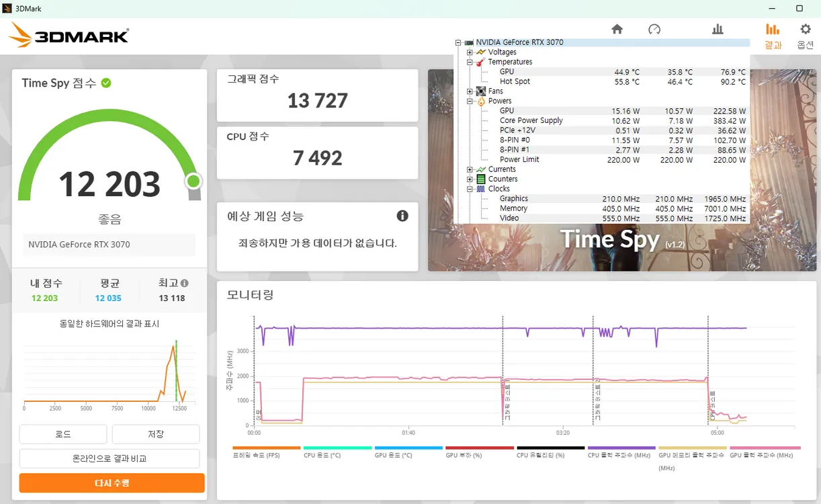
Task: Click the 저장 save button
Action: [156, 434]
